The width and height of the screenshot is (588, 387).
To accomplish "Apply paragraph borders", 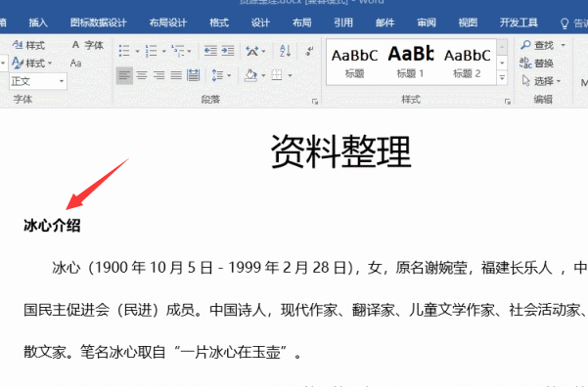I will pos(277,75).
